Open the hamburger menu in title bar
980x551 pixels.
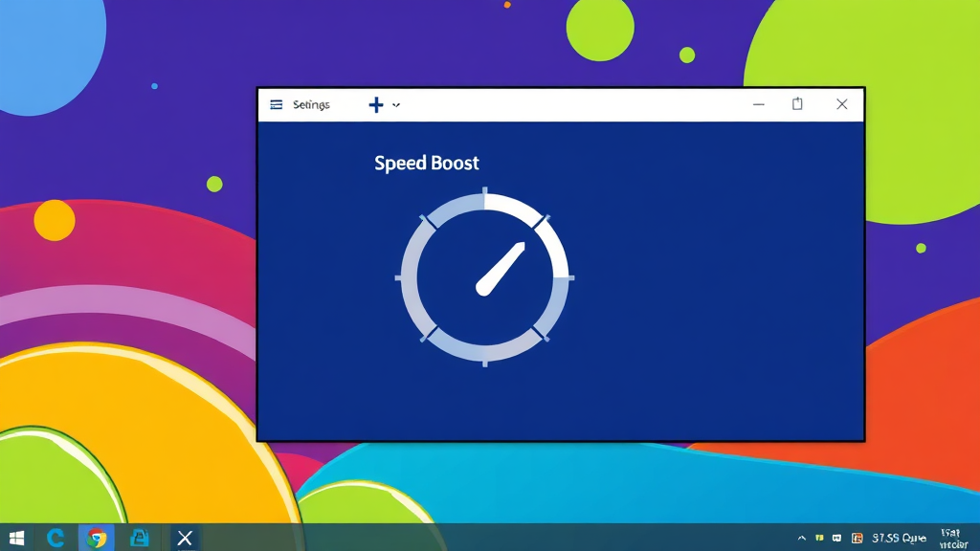(277, 105)
